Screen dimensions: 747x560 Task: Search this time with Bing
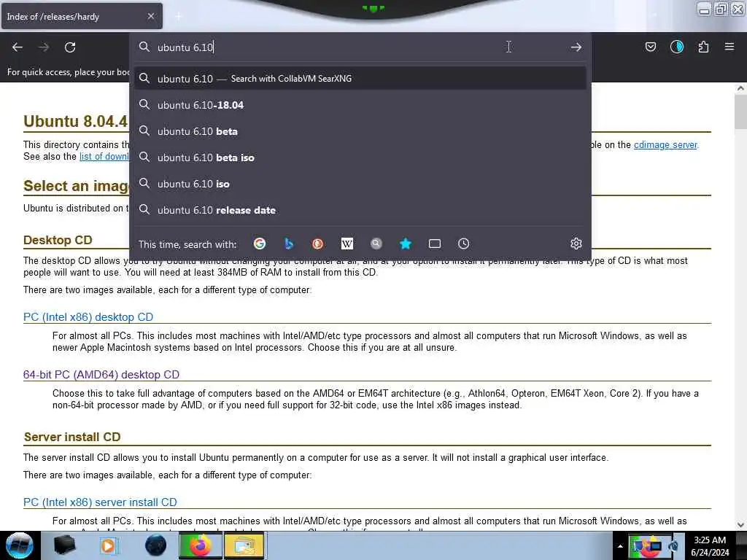tap(289, 244)
